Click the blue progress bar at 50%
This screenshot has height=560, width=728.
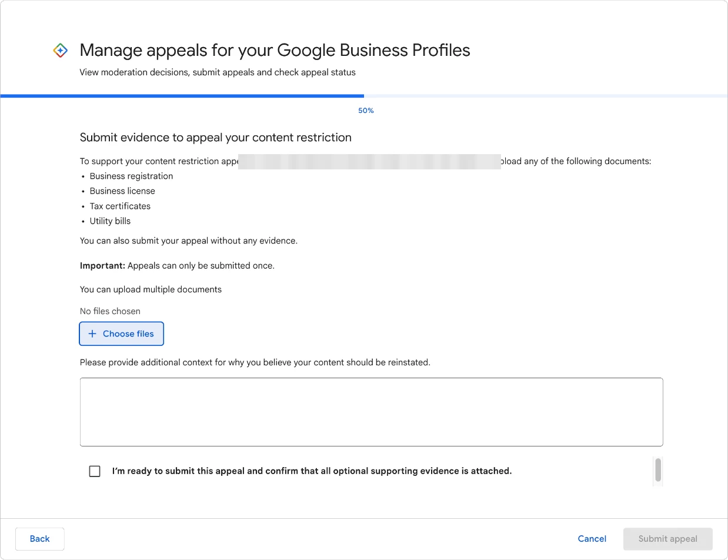tap(182, 96)
